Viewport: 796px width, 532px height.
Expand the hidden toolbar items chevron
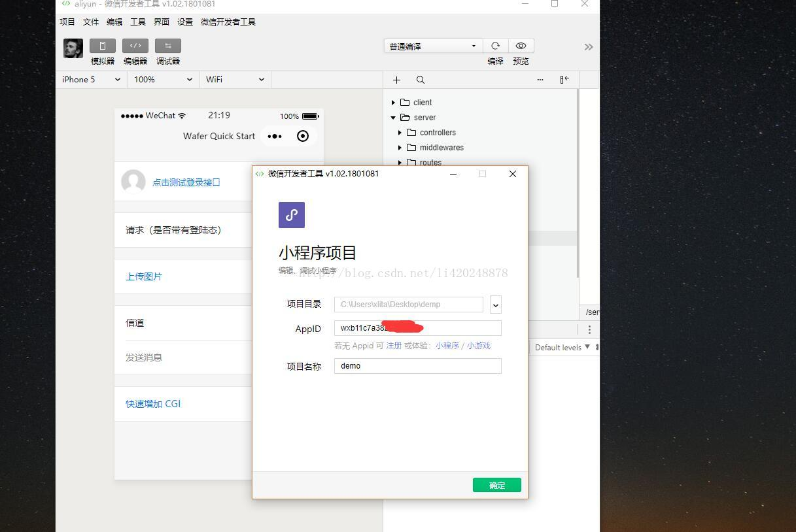click(x=589, y=47)
